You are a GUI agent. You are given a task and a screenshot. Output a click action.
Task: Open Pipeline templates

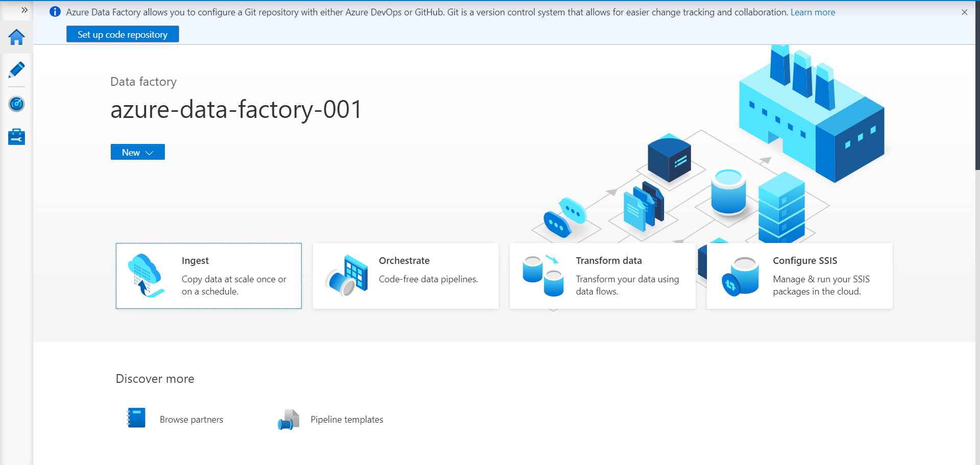coord(330,419)
